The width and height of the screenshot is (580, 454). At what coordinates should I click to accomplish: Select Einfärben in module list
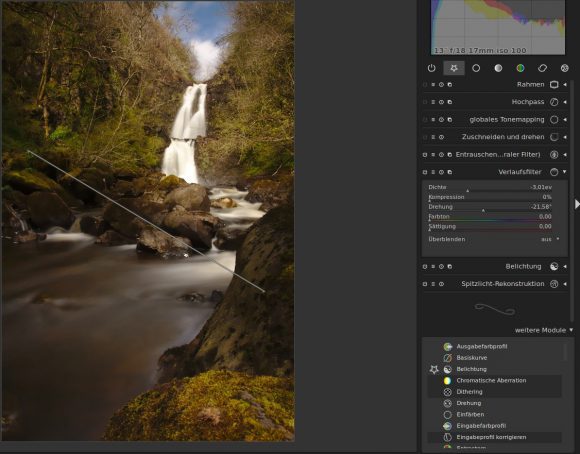494,415
